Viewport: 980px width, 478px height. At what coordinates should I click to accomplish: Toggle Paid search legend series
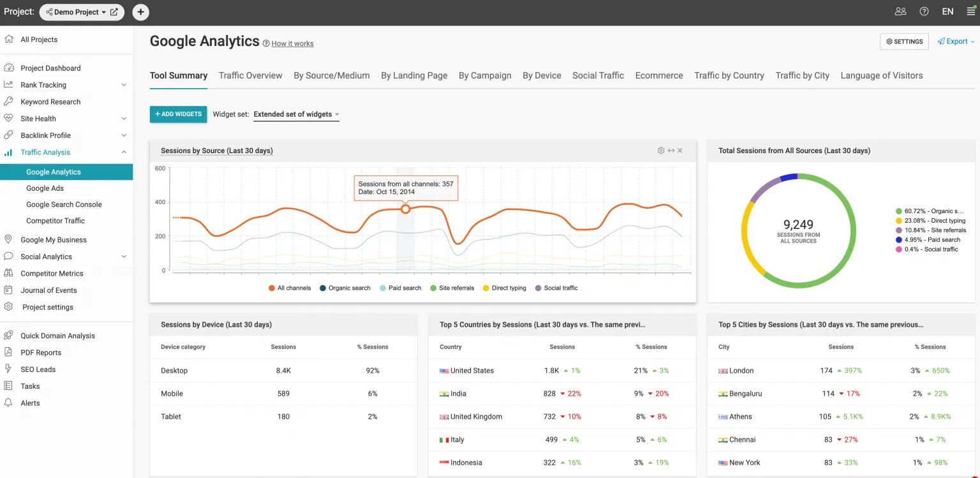[x=401, y=288]
